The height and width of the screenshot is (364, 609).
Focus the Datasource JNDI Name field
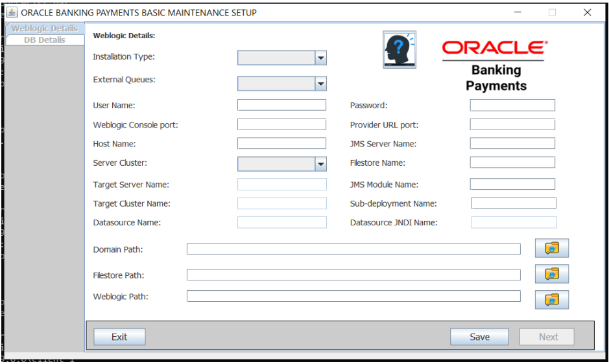pyautogui.click(x=514, y=222)
